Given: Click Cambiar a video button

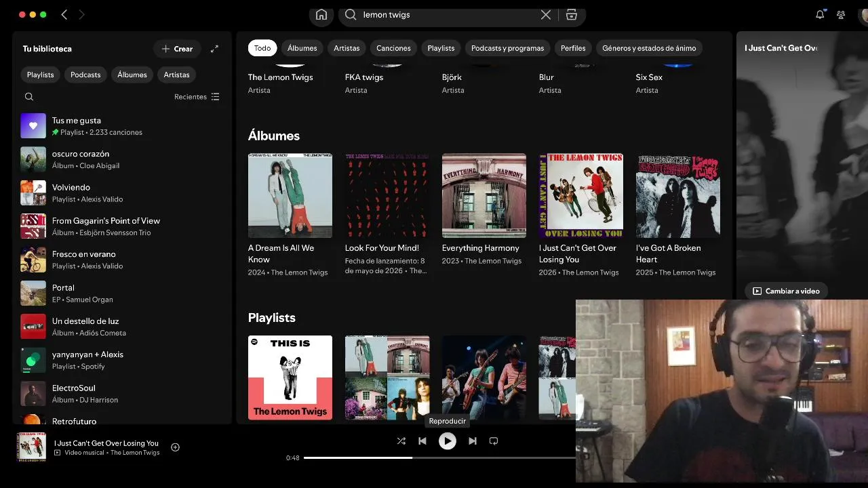Looking at the screenshot, I should coord(787,291).
